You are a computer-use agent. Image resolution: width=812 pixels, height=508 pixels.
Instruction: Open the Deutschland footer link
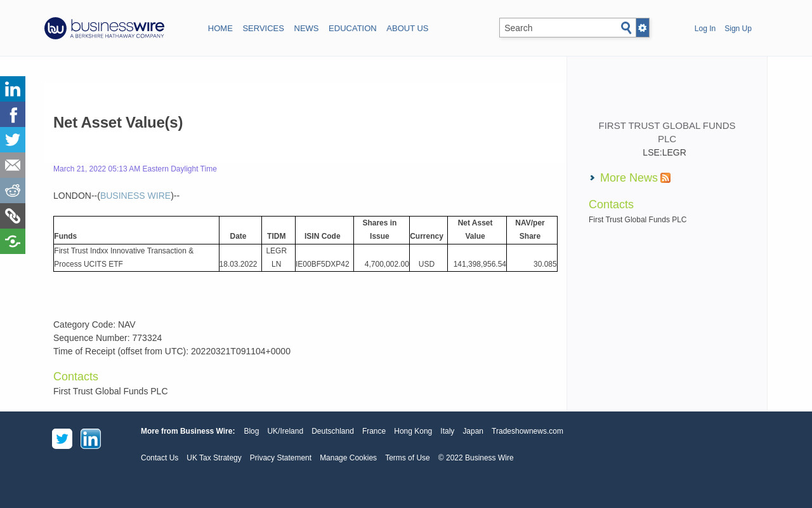pyautogui.click(x=332, y=431)
